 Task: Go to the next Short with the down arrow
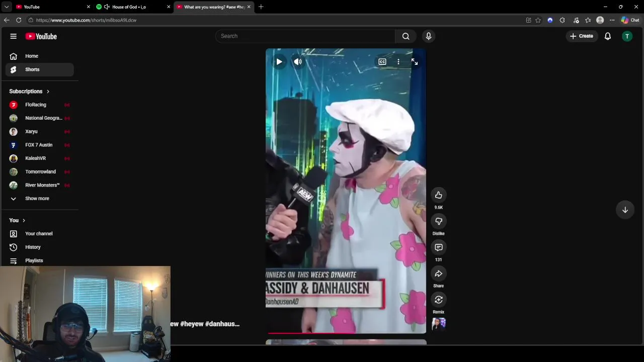625,210
